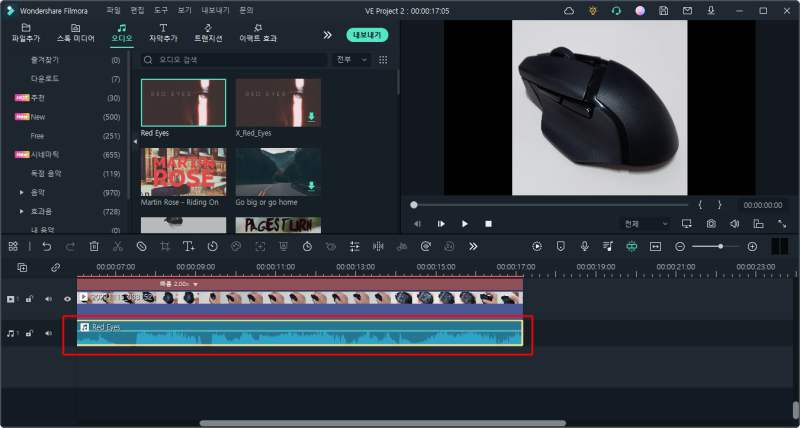
Task: Lock the audio track 1
Action: 30,334
